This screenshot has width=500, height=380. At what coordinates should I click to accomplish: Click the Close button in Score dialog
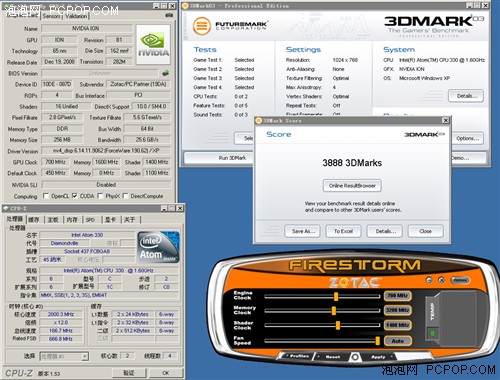pos(426,231)
